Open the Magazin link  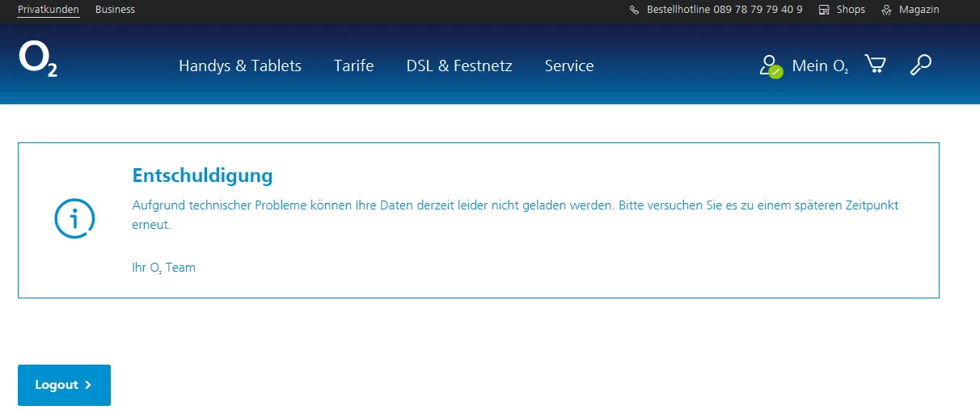click(x=919, y=10)
